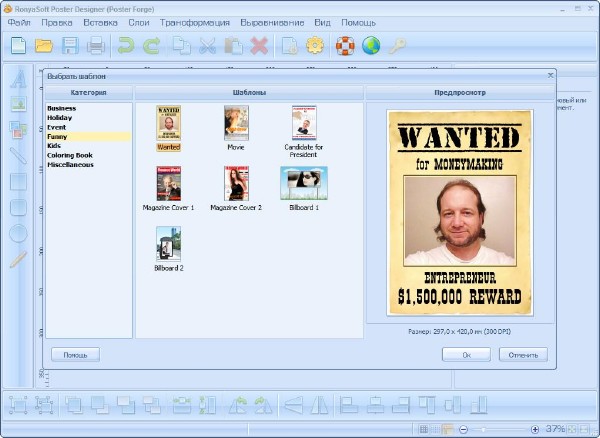Click the key registration icon

tap(397, 45)
